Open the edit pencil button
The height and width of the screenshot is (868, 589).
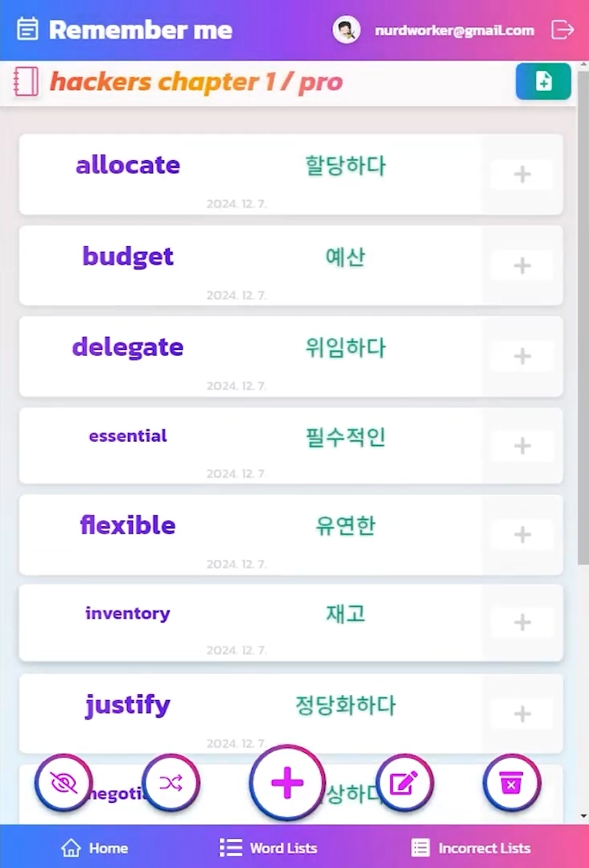405,783
